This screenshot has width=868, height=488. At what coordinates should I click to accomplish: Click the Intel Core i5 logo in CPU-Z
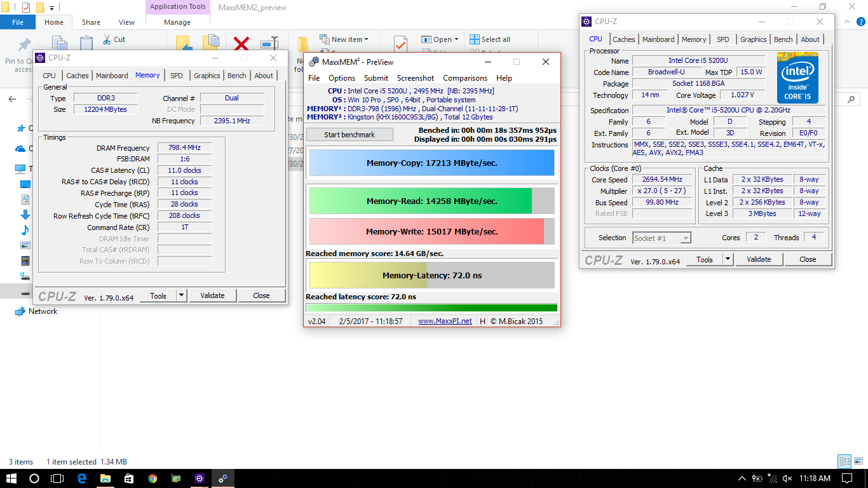click(797, 78)
